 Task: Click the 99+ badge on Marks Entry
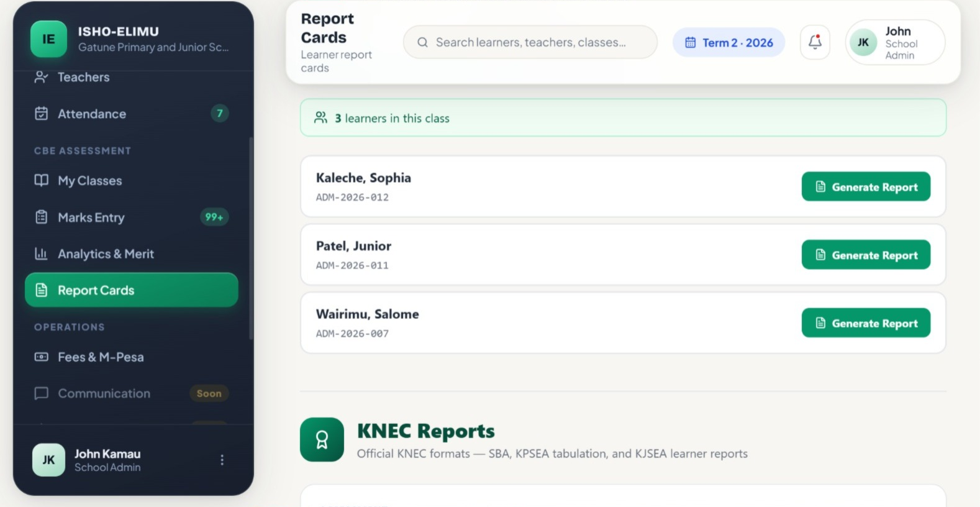point(214,217)
